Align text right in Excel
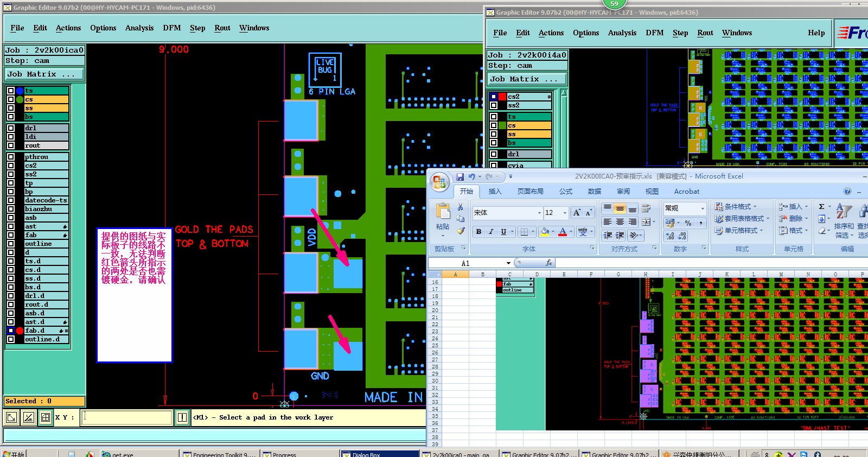This screenshot has height=457, width=868. 633,222
